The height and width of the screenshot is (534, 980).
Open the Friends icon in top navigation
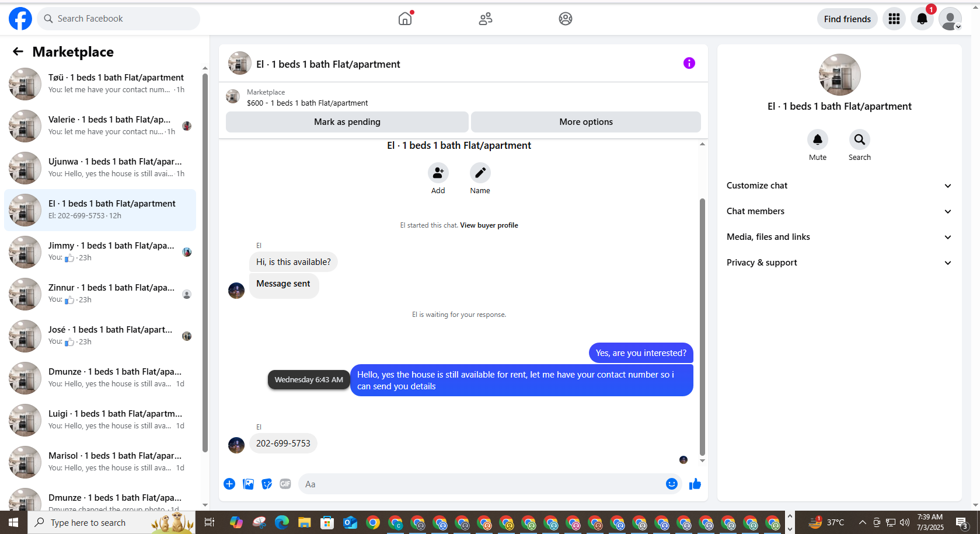485,19
